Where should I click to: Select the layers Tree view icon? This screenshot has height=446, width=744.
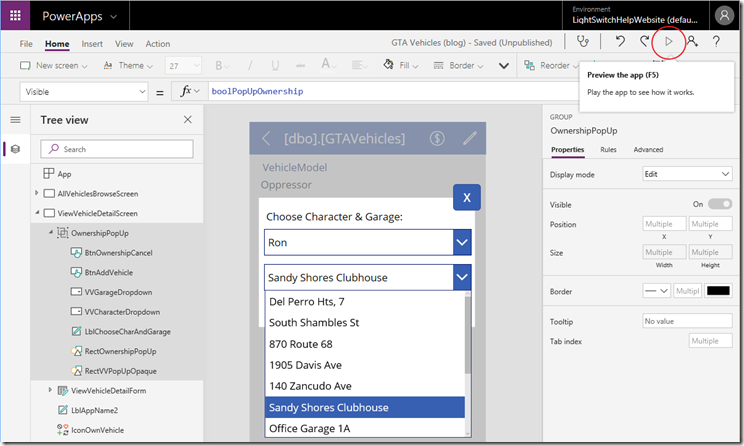(x=15, y=149)
